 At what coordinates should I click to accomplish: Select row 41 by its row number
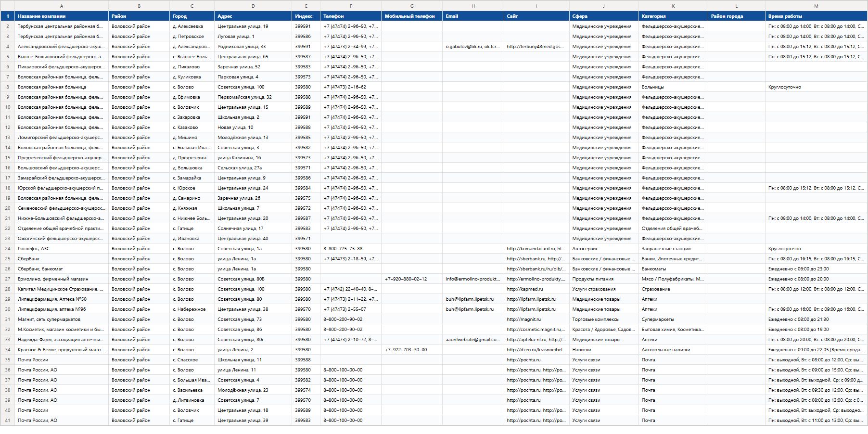pyautogui.click(x=8, y=421)
